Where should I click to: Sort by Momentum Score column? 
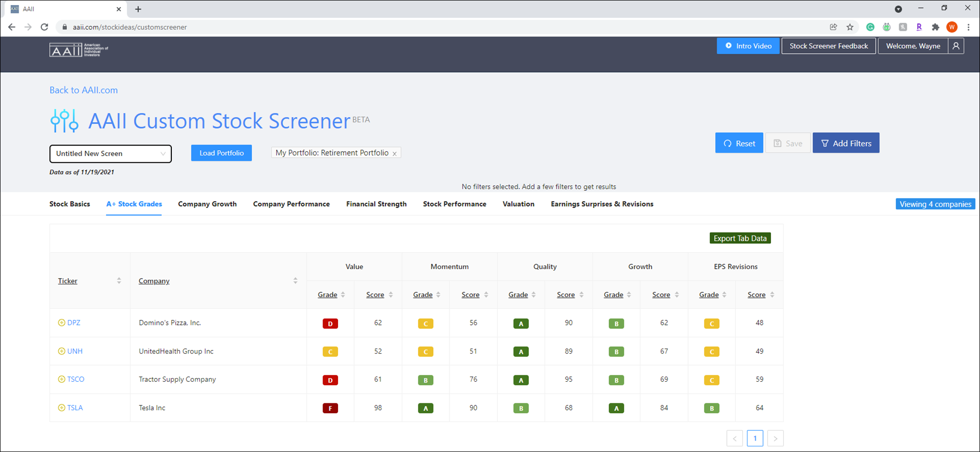[486, 295]
